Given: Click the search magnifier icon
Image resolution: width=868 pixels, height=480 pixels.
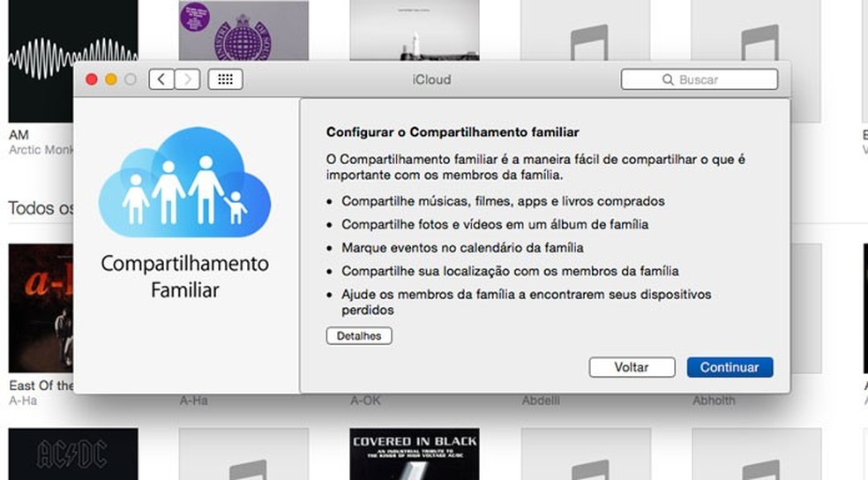Looking at the screenshot, I should 668,79.
